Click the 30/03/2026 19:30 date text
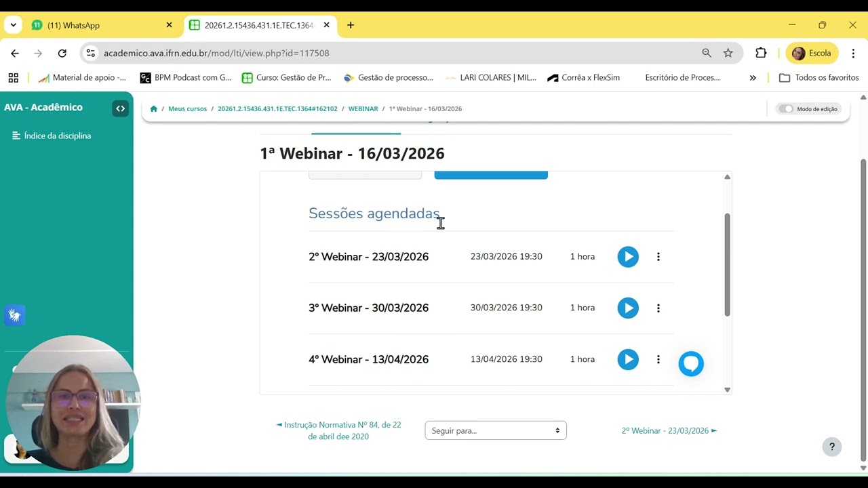This screenshot has width=868, height=488. 507,308
